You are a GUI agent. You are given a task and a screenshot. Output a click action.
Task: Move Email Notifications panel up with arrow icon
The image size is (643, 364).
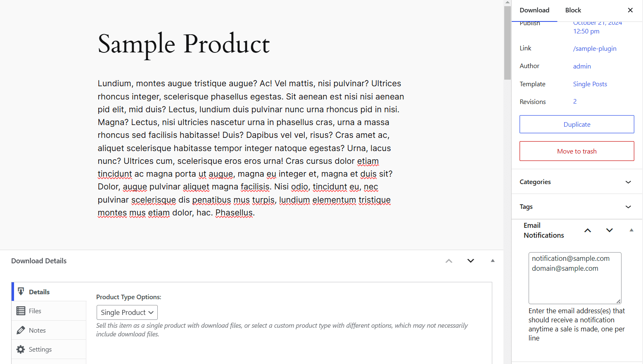pos(587,230)
